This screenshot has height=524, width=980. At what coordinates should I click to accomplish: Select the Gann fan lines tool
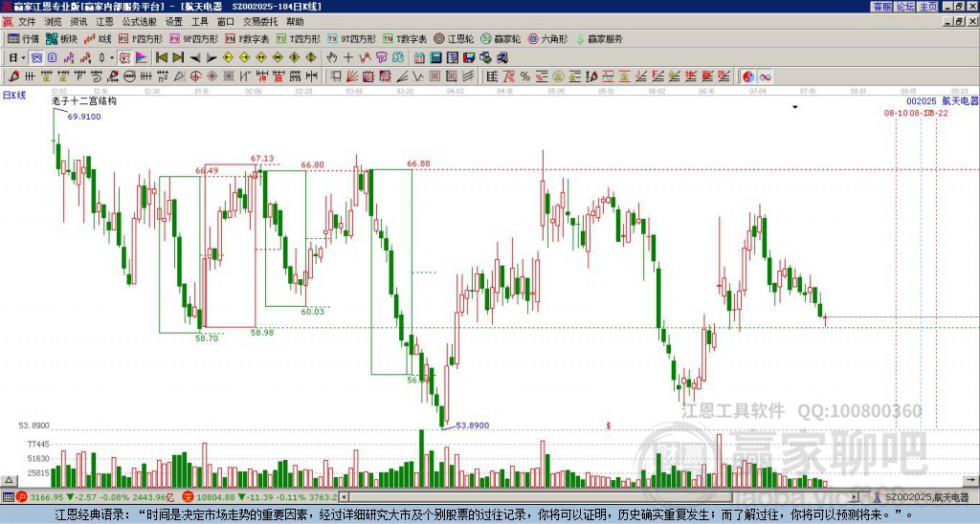click(352, 76)
